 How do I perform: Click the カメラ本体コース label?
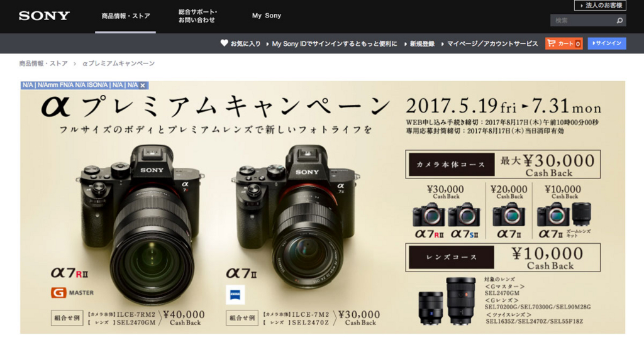[x=452, y=165]
